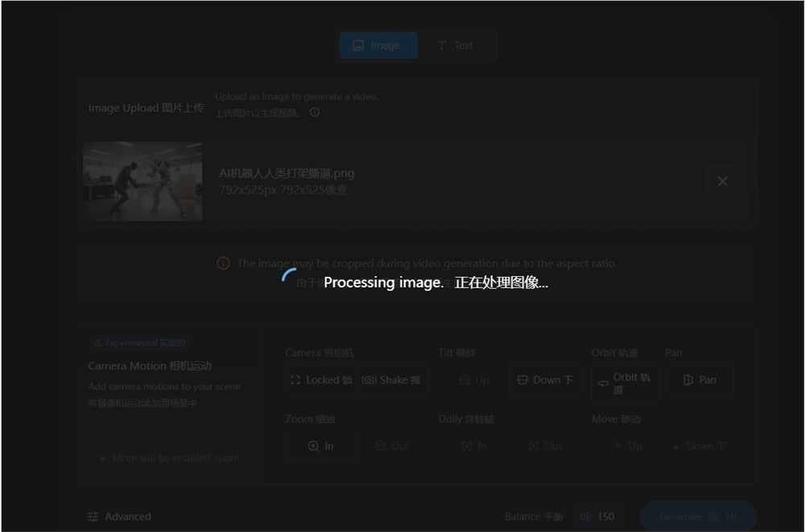Click the uploaded image thumbnail
Screen dimensions: 805x532
[142, 180]
